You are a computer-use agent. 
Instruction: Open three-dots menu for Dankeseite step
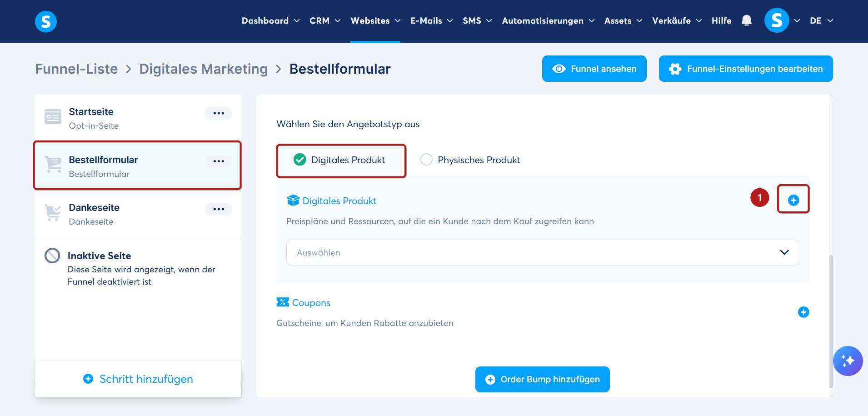tap(219, 209)
